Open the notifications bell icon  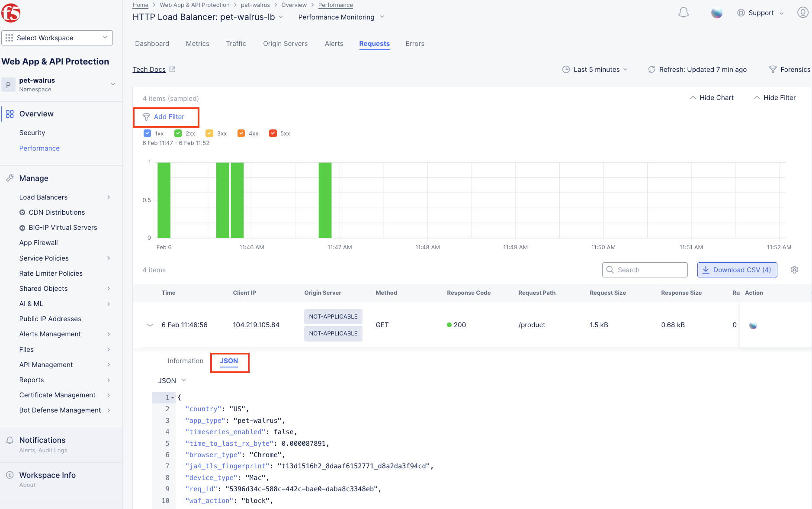coord(684,13)
